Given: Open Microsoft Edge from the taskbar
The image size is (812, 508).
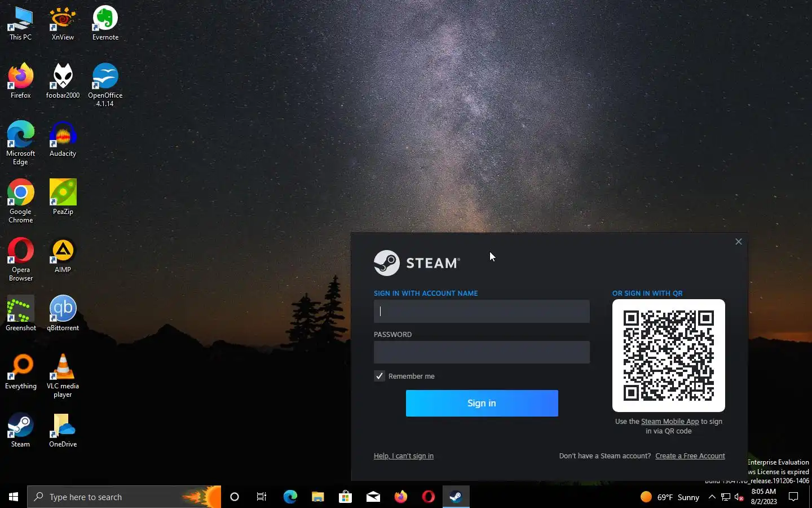Looking at the screenshot, I should (290, 497).
